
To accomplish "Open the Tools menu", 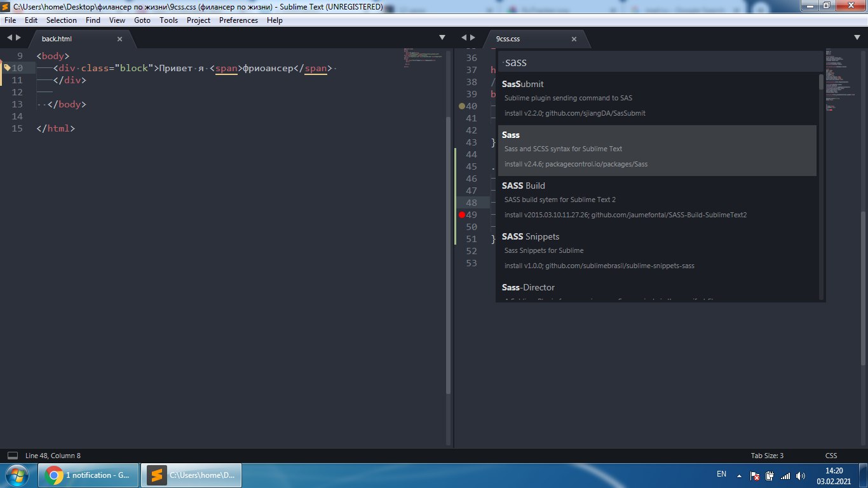I will pos(169,20).
